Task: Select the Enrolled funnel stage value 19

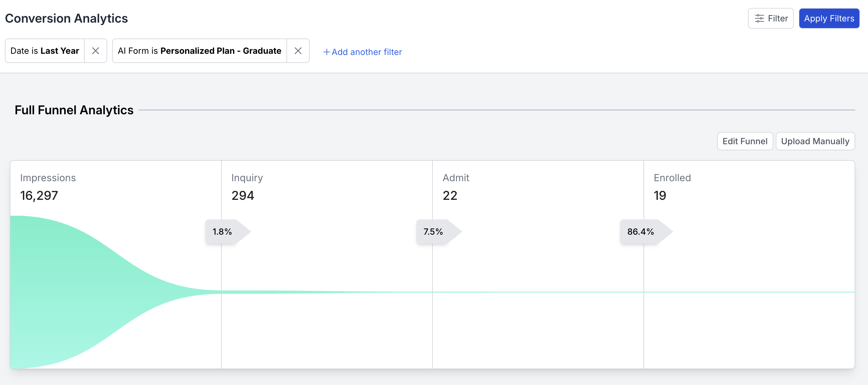Action: click(660, 196)
